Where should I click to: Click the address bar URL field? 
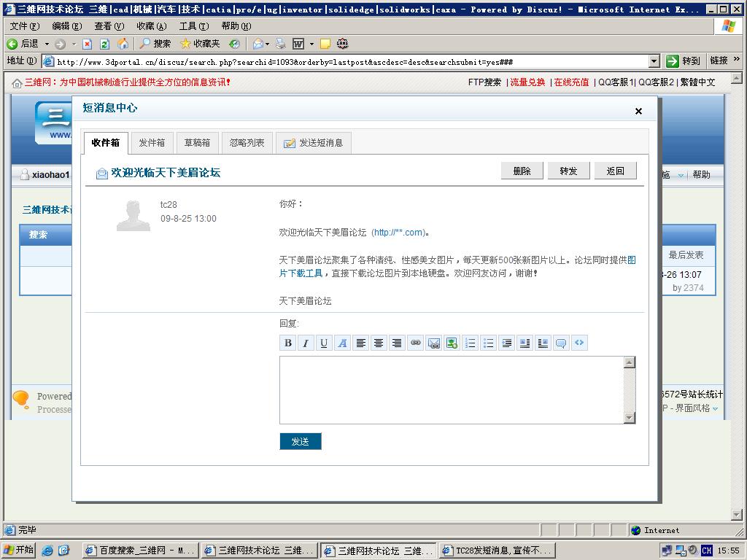click(x=352, y=62)
